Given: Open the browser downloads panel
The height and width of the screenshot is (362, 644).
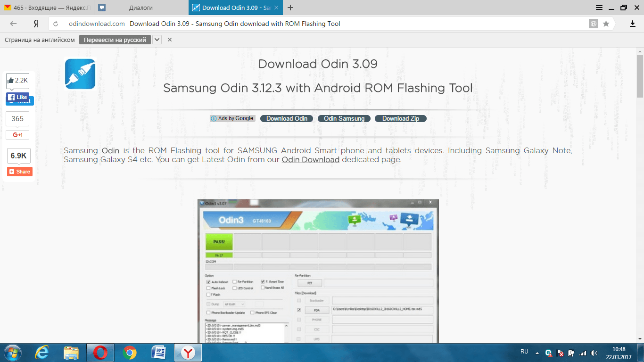Looking at the screenshot, I should pos(633,24).
